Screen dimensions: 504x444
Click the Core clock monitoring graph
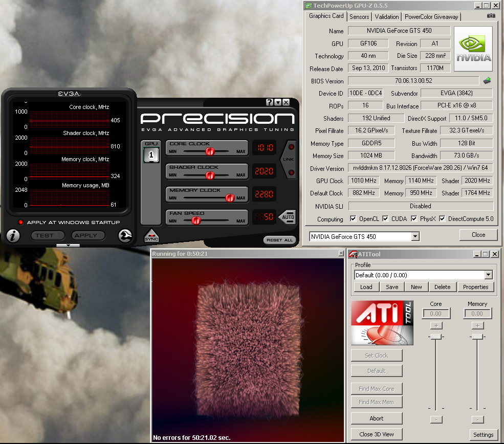point(70,120)
